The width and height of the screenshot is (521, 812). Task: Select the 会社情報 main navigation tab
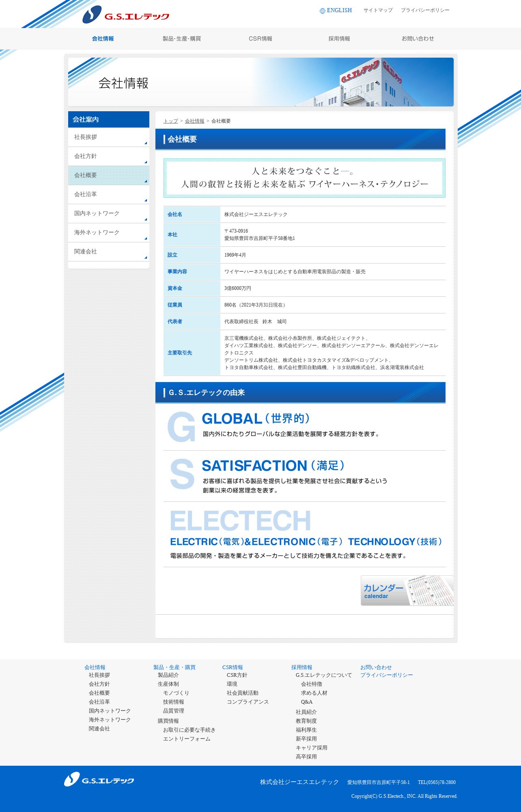(x=103, y=39)
